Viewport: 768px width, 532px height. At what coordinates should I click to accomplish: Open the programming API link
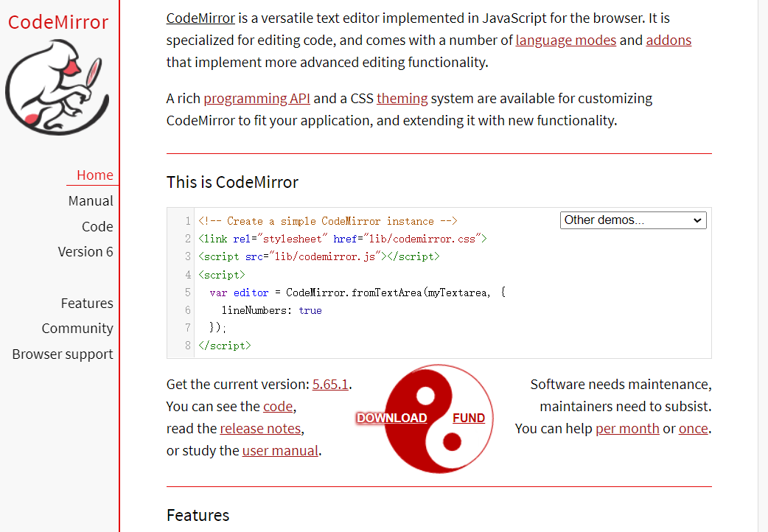[256, 99]
